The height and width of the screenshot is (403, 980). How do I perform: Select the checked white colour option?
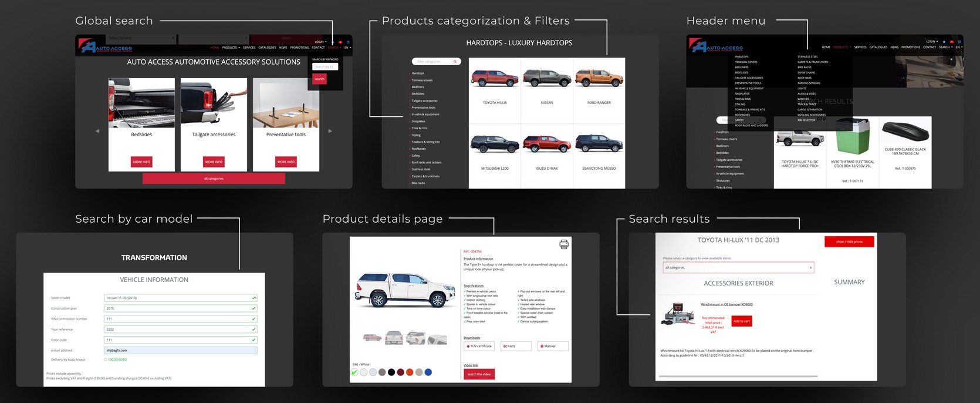pyautogui.click(x=354, y=372)
